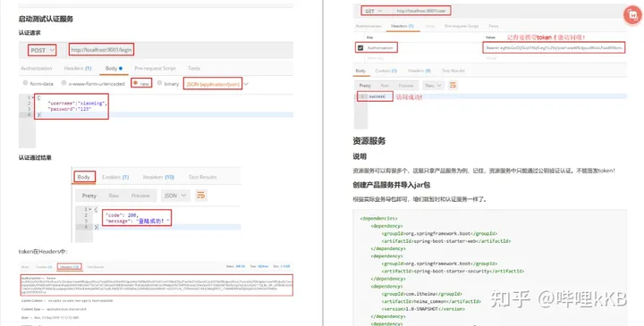Viewport: 644px width, 326px height.
Task: Select Pretty view beside the JSON dropdown
Action: pyautogui.click(x=89, y=196)
